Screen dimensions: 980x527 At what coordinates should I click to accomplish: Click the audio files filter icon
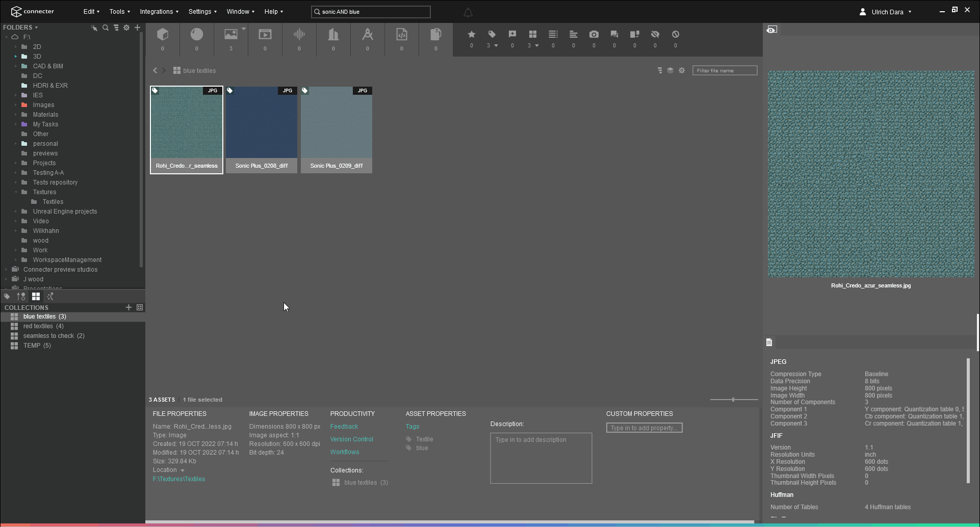point(299,34)
